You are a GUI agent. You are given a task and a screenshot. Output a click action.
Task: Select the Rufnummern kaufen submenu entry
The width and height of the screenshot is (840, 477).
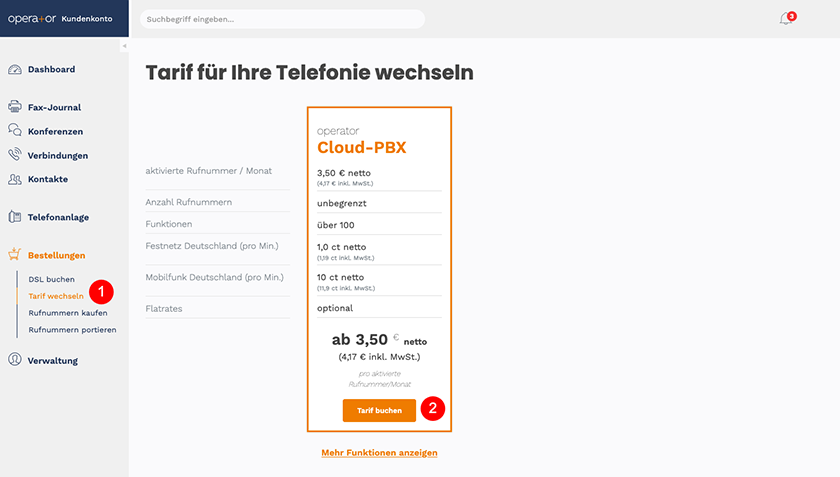click(68, 313)
